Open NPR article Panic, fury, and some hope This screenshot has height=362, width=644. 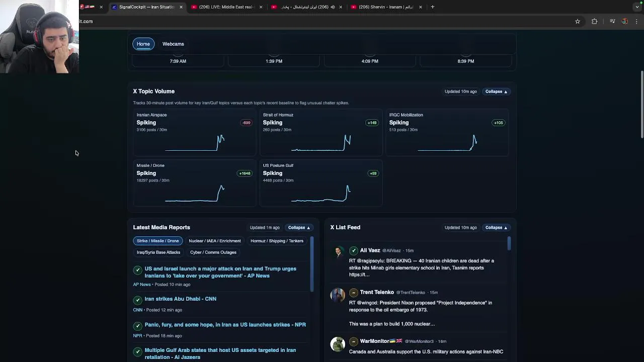(x=225, y=324)
